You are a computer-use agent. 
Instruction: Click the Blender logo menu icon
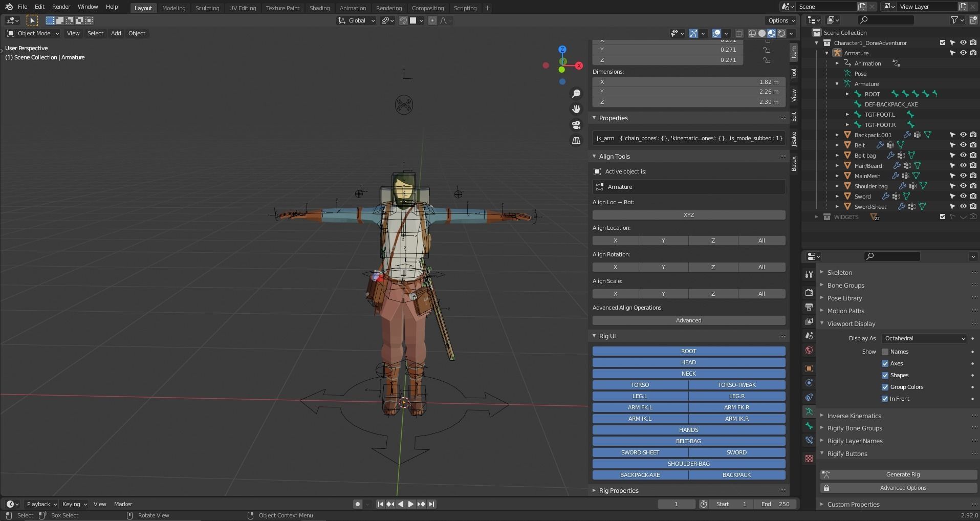[9, 7]
